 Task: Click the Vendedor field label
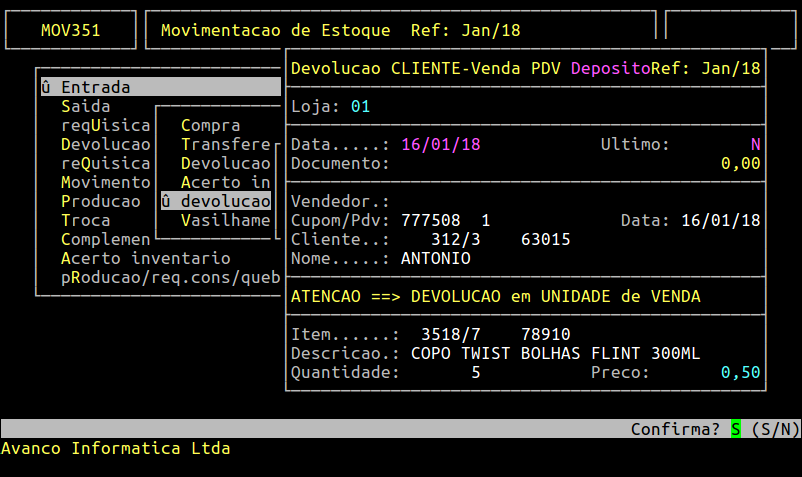click(340, 201)
